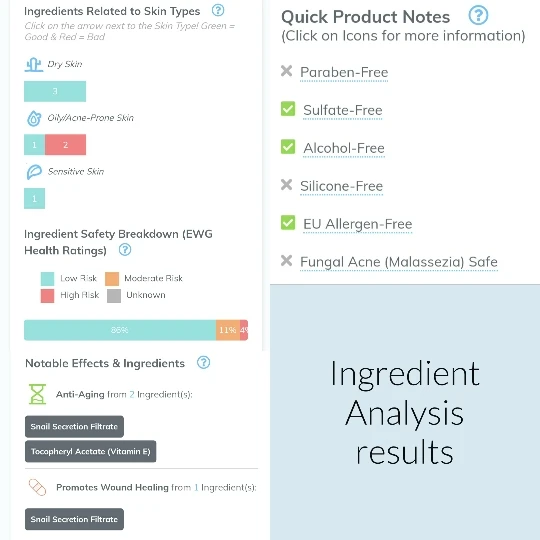This screenshot has height=540, width=540.
Task: Expand the Dry Skin bar showing 3
Action: coord(55,91)
